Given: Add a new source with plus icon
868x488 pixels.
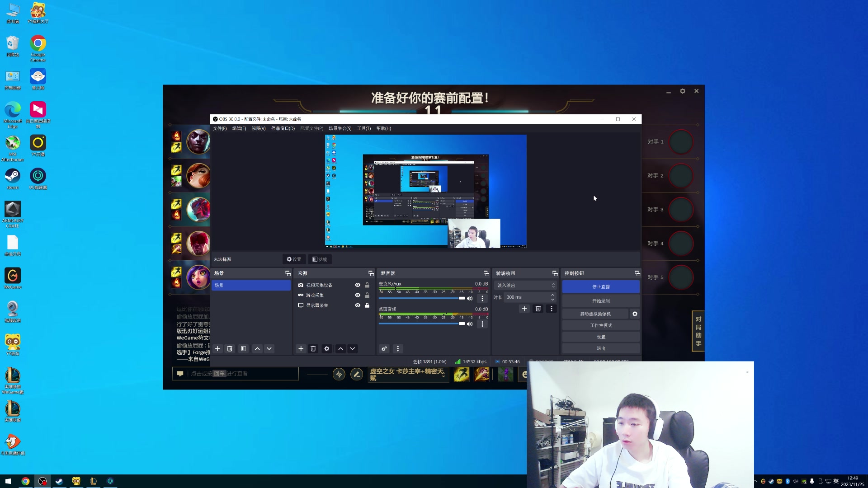Looking at the screenshot, I should (301, 349).
